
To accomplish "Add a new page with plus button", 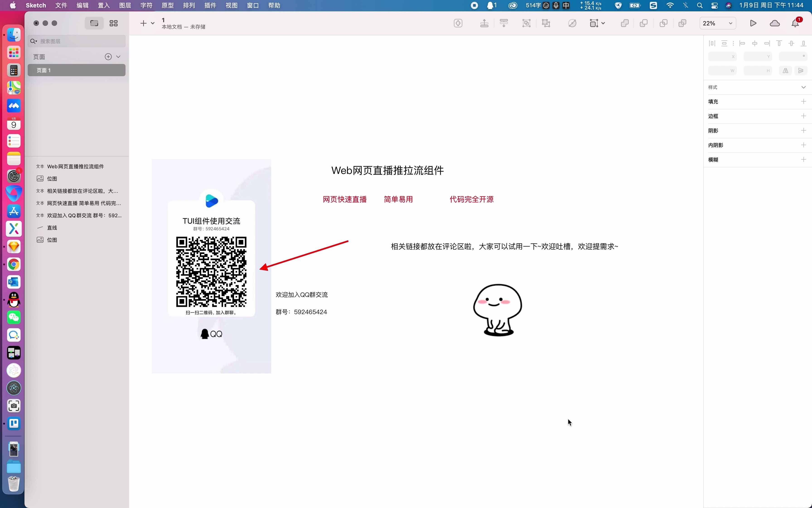I will tap(108, 57).
